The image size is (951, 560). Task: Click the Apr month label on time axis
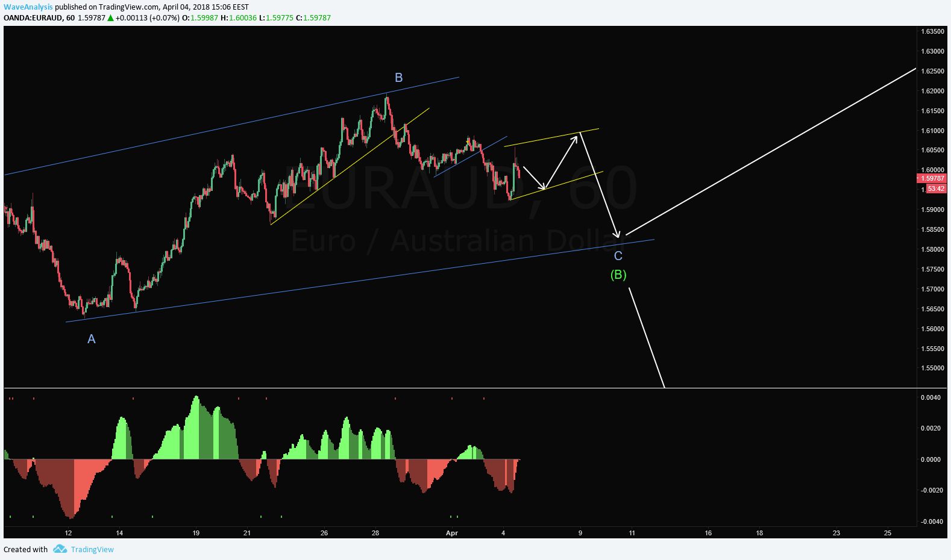point(452,533)
